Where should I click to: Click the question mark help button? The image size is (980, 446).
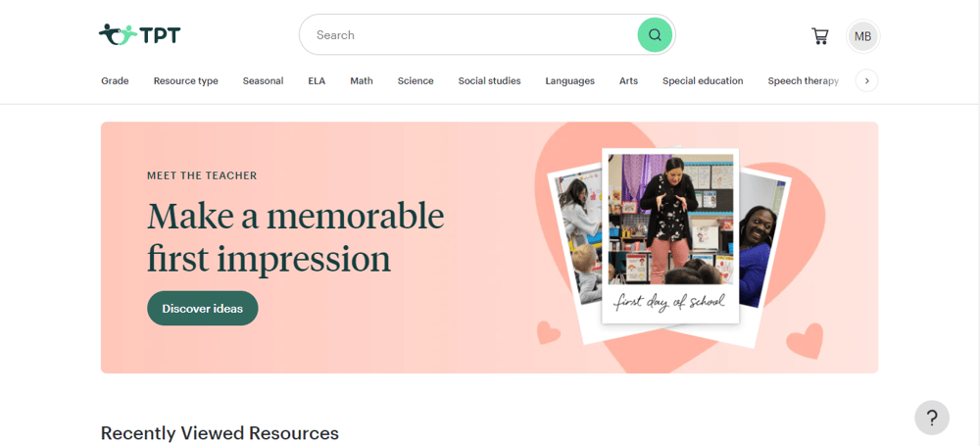click(931, 418)
